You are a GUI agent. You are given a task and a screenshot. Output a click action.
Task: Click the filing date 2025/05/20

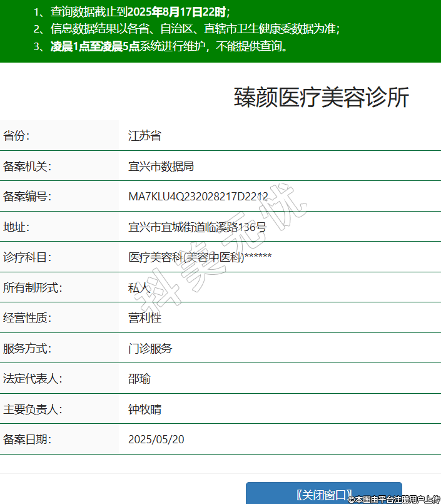click(x=156, y=440)
